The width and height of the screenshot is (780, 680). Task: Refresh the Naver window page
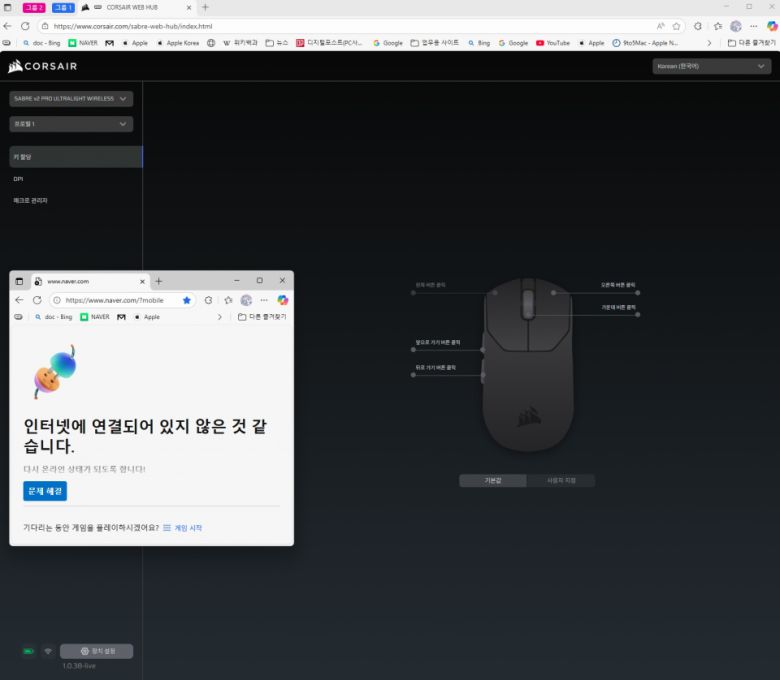pos(37,300)
